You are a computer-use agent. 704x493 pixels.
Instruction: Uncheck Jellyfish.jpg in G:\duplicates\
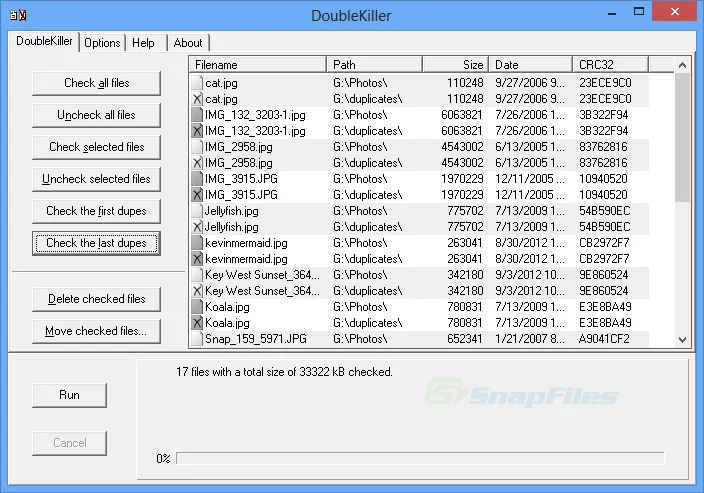197,227
